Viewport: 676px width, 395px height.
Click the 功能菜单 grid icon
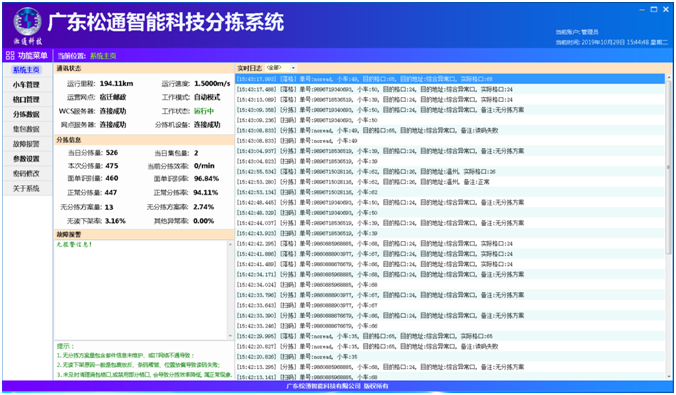[x=10, y=56]
